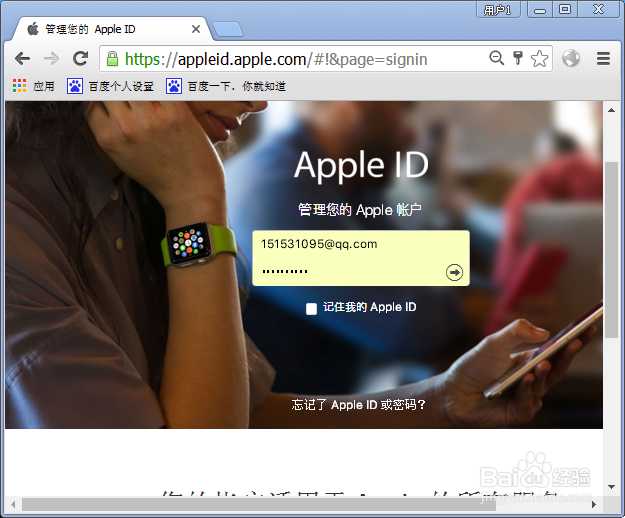Image resolution: width=625 pixels, height=518 pixels.
Task: Click the address bar URL
Action: pos(276,59)
